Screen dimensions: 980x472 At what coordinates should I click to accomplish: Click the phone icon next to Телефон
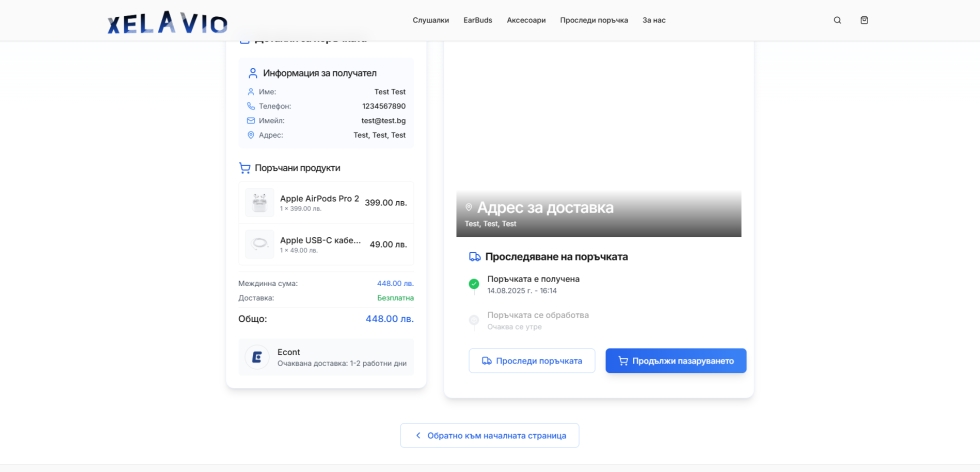coord(251,106)
